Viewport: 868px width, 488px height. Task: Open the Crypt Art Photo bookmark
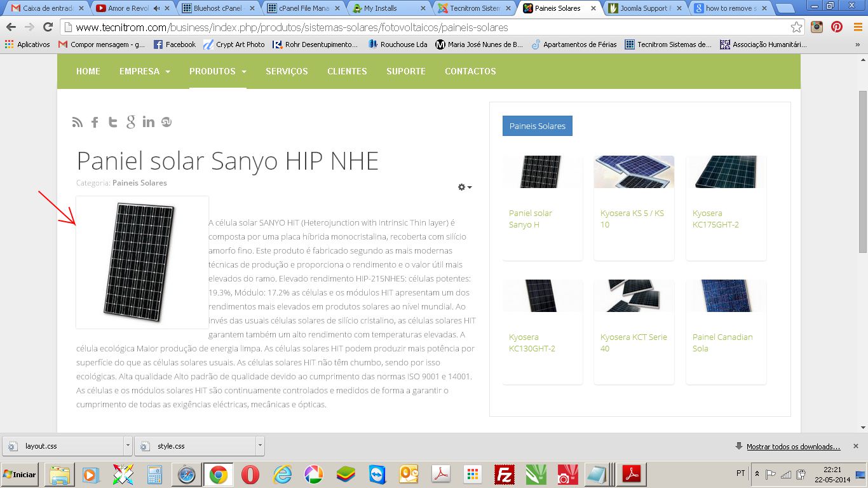pos(234,44)
